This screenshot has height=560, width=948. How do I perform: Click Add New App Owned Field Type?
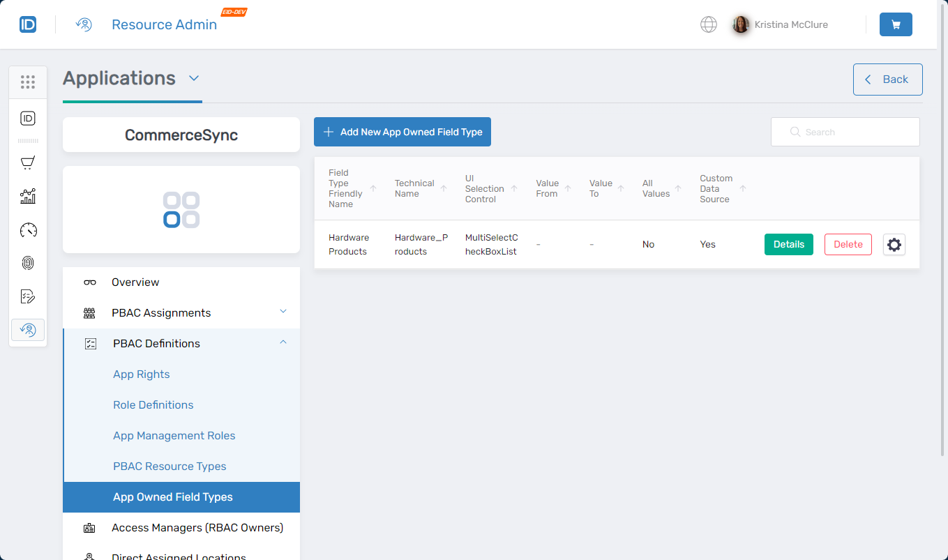402,132
